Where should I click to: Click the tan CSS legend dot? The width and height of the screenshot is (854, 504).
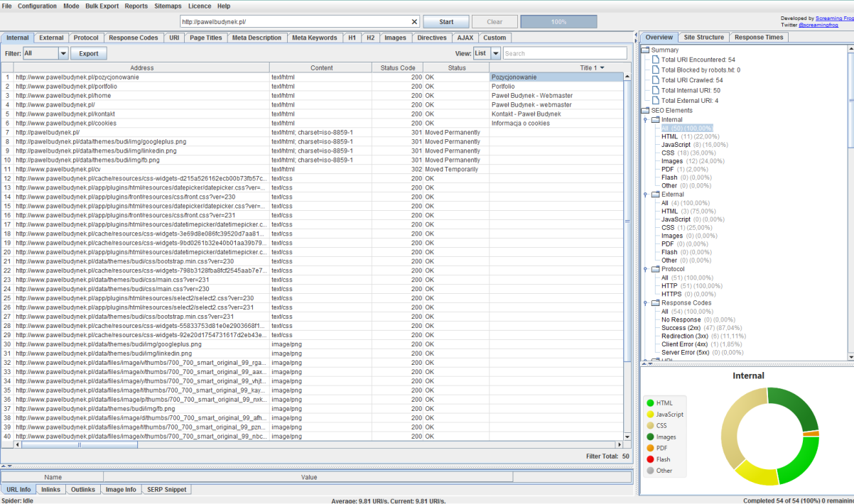click(650, 426)
